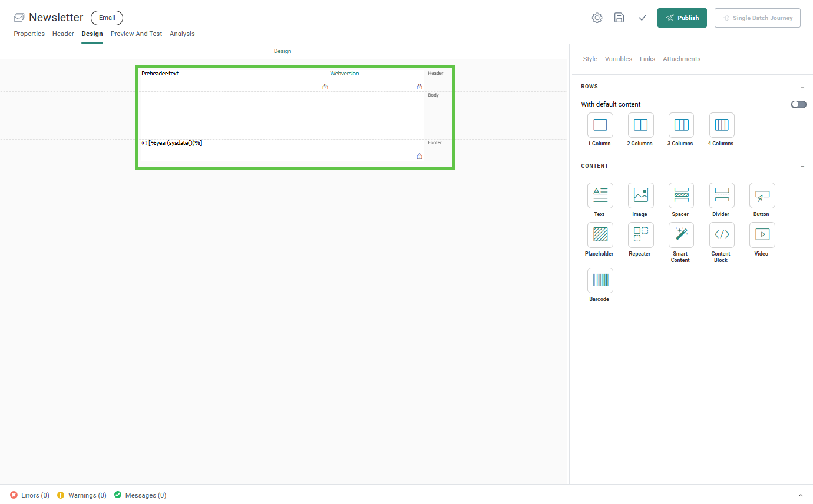Collapse the Content section
This screenshot has width=813, height=504.
coord(802,167)
